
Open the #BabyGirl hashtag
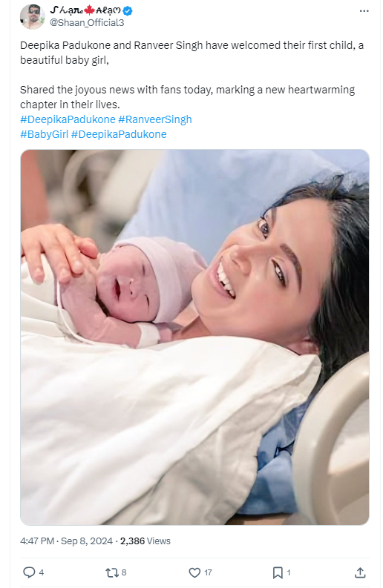(45, 134)
